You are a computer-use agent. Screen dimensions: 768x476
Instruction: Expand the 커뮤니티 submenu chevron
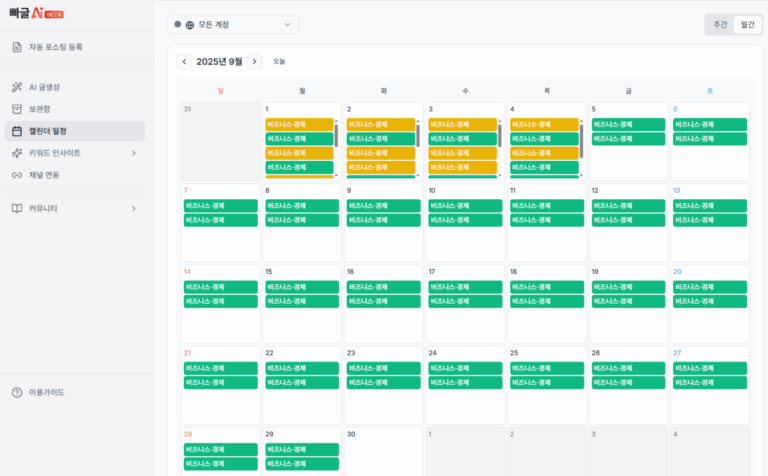point(134,209)
